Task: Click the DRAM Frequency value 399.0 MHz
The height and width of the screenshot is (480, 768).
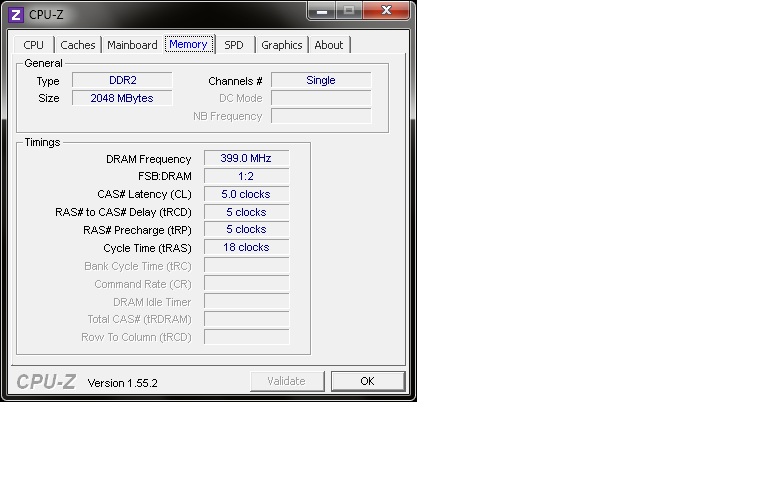Action: [x=246, y=158]
